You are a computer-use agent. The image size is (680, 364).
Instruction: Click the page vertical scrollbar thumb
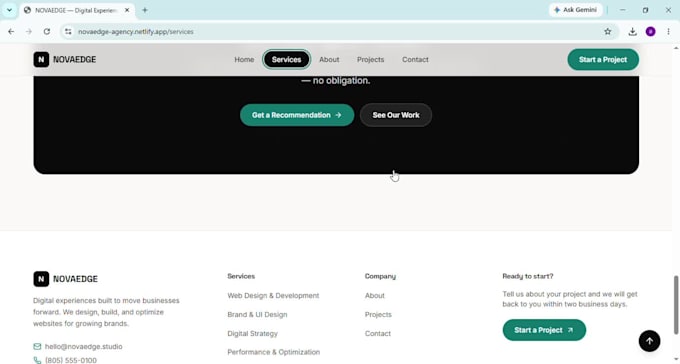pos(676,305)
